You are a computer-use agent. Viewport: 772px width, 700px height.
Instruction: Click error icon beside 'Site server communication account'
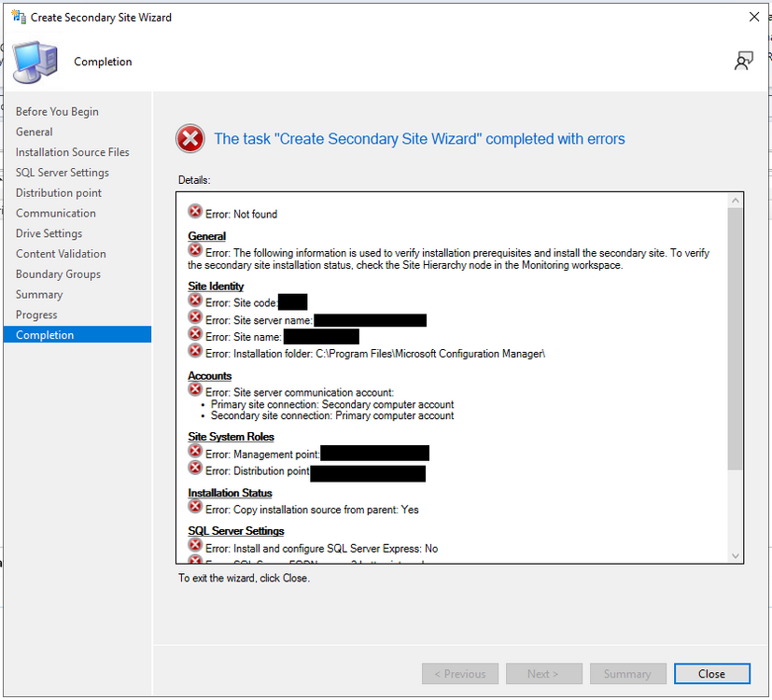pyautogui.click(x=195, y=390)
